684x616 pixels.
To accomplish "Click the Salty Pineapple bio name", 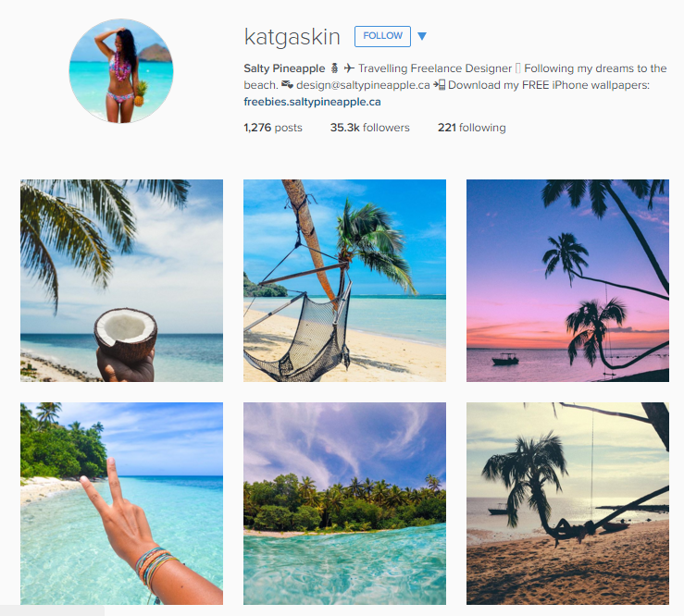I will click(284, 68).
